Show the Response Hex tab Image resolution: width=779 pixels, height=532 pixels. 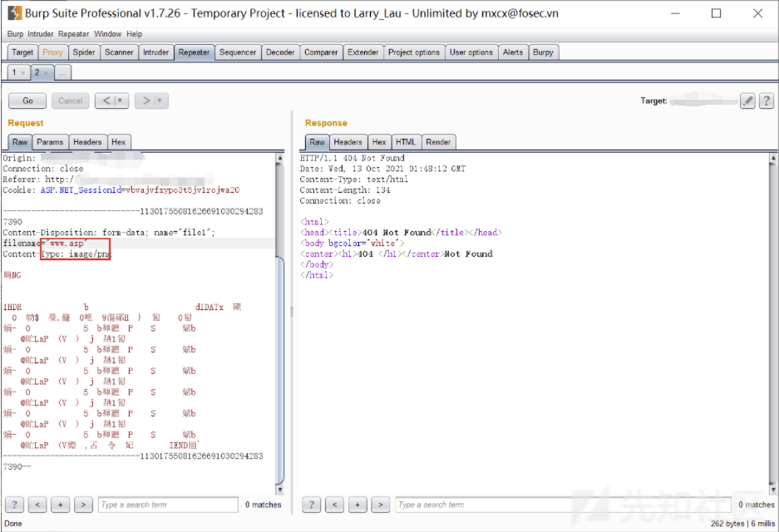click(379, 142)
